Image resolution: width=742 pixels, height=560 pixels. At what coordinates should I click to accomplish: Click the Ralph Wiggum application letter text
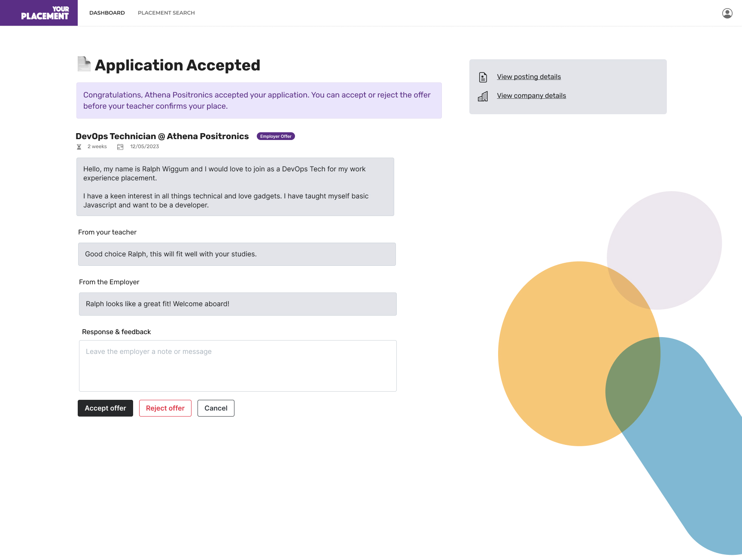235,187
